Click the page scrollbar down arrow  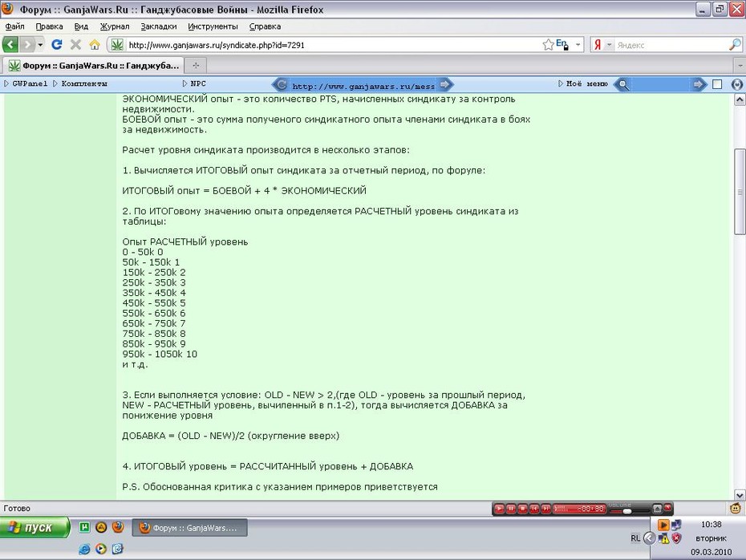[x=740, y=494]
